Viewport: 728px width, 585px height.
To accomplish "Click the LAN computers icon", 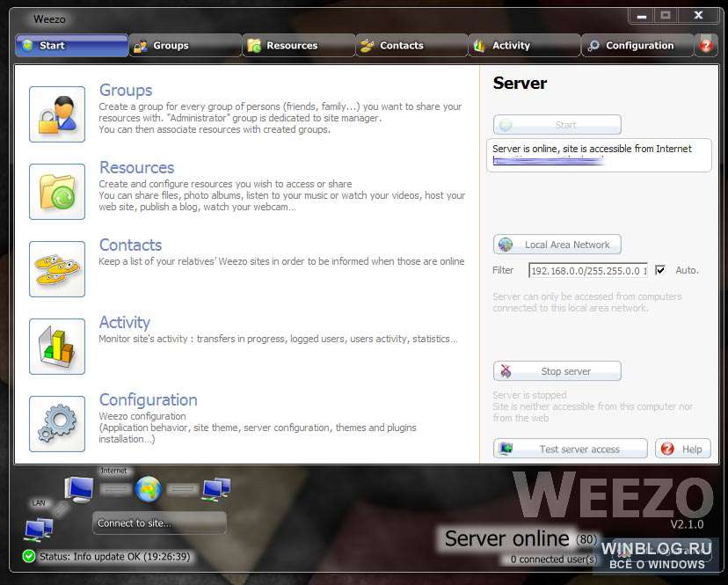I will click(x=39, y=530).
